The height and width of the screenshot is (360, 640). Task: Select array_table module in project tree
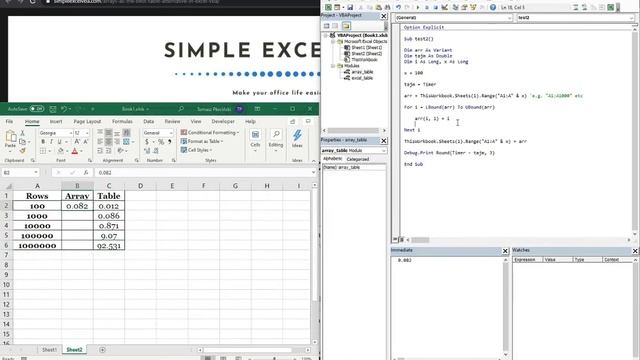point(362,72)
